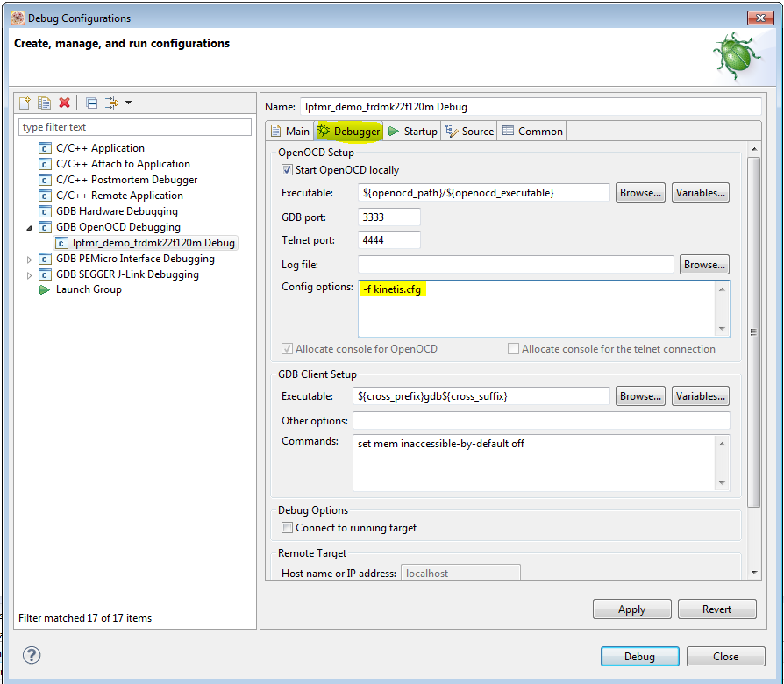Screen dimensions: 784x684
Task: Click the help question mark icon
Action: tap(32, 655)
